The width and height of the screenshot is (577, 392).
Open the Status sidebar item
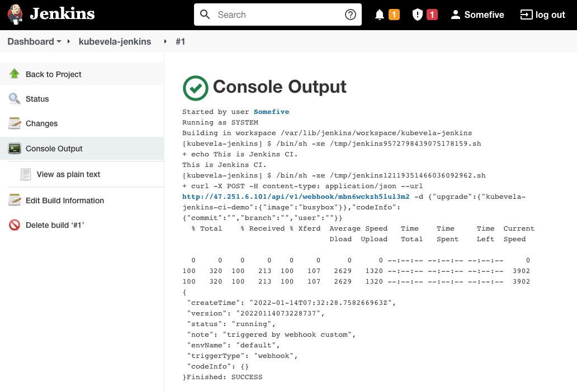tap(37, 99)
